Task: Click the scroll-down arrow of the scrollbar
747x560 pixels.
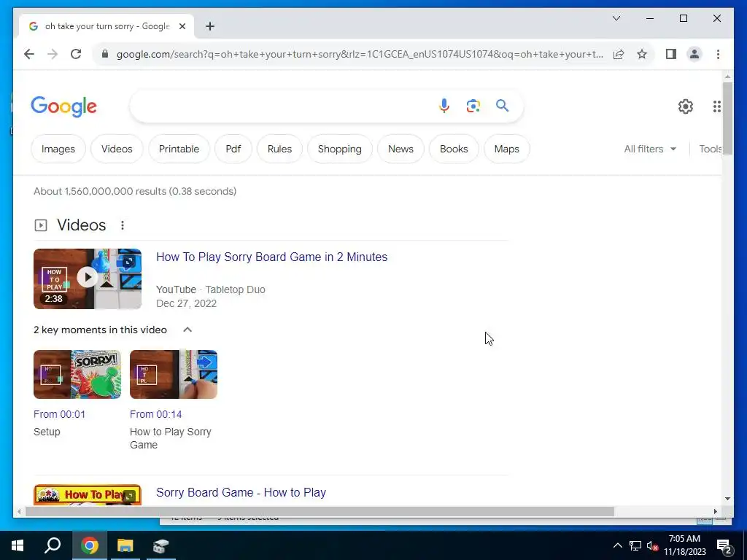Action: (x=727, y=499)
